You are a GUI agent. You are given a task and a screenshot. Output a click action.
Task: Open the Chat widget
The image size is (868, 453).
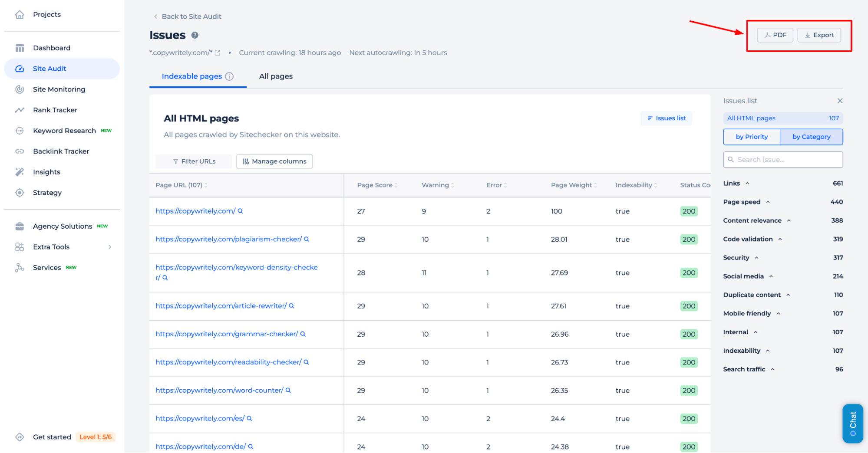(853, 423)
